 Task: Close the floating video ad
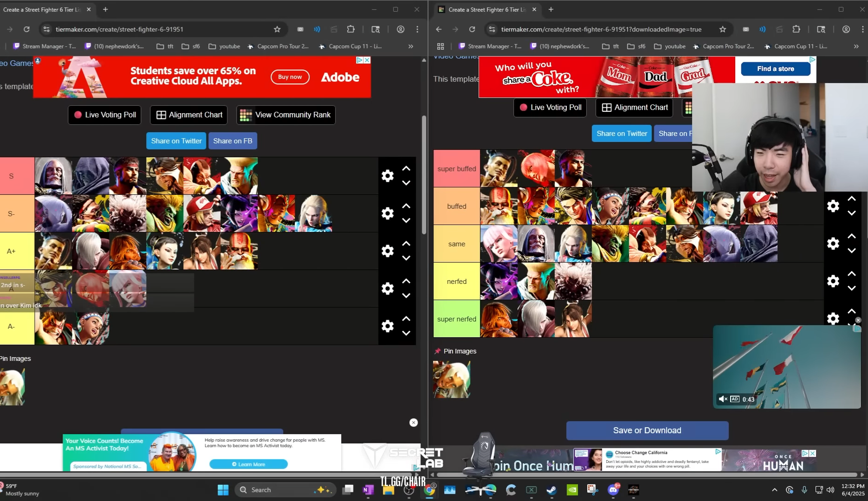click(858, 320)
